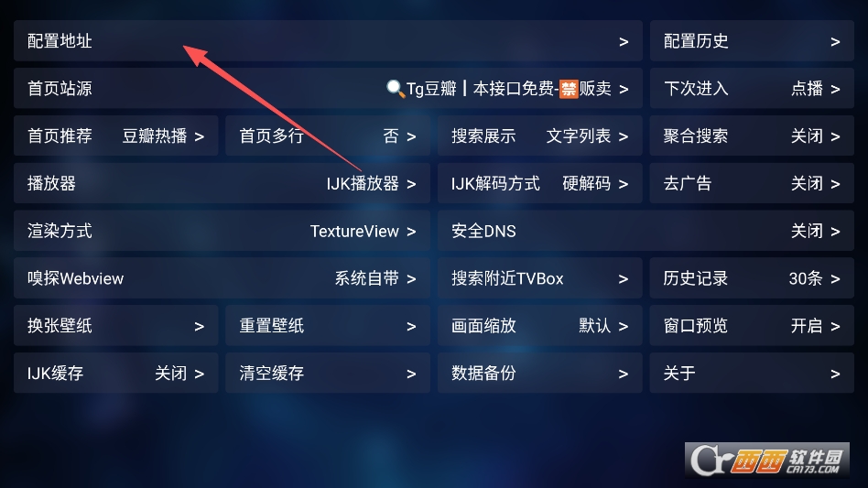
Task: Click the 重置壁纸 button
Action: 328,326
